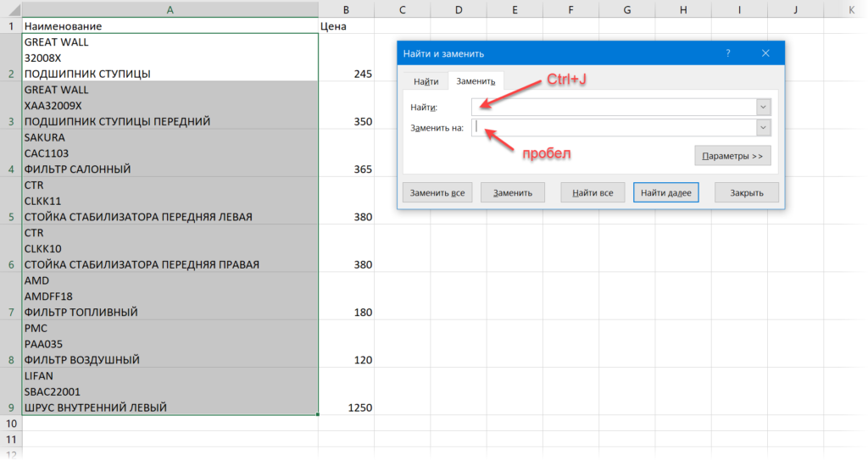Select row 3 header

pos(11,105)
